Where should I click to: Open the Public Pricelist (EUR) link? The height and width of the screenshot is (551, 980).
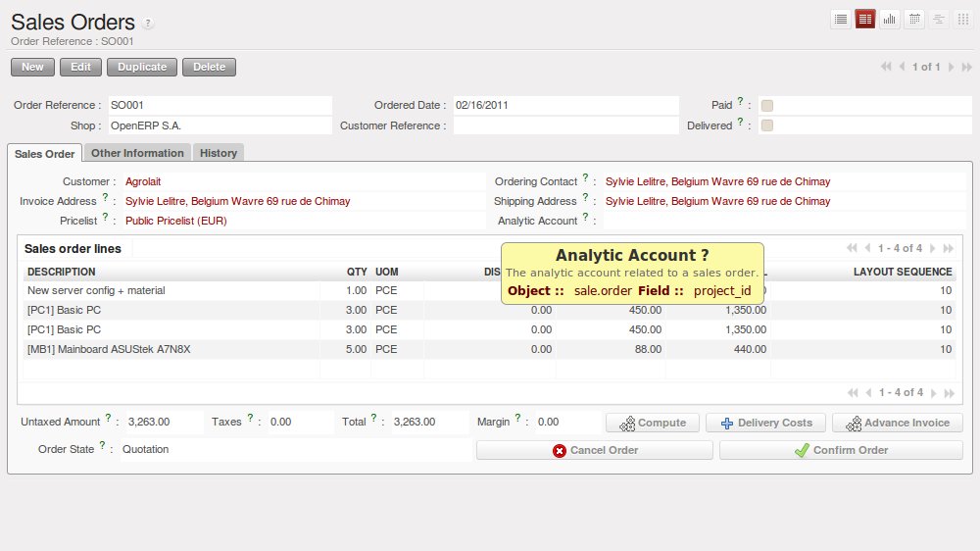click(175, 221)
